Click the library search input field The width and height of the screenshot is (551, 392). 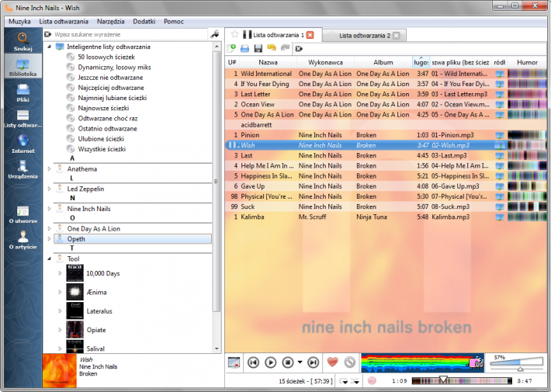click(130, 34)
